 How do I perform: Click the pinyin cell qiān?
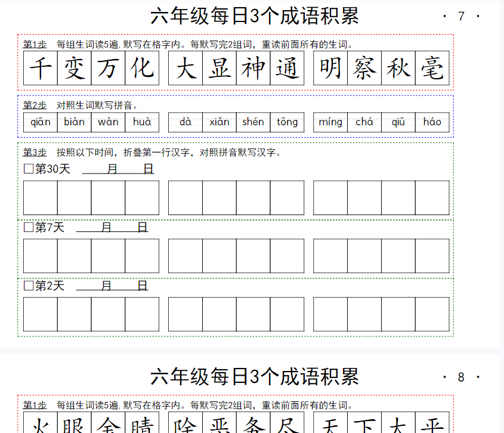[x=41, y=122]
